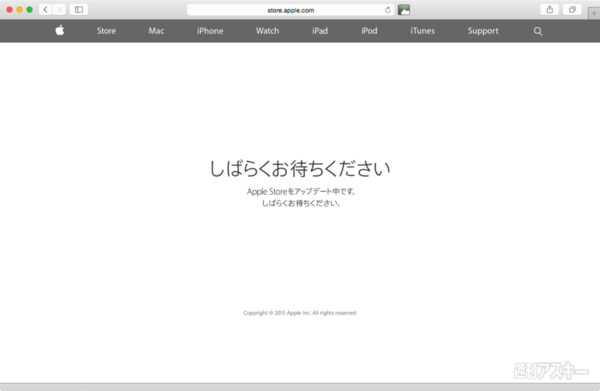Add a new tab with plus button

594,13
